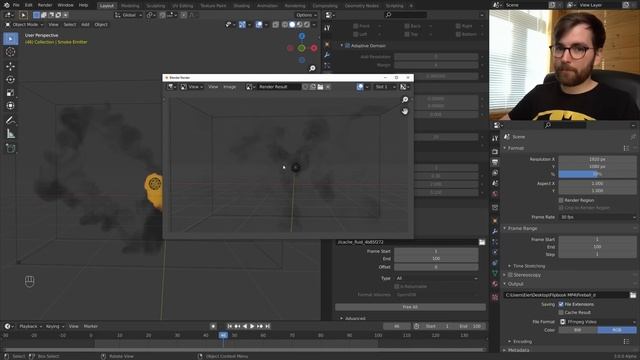Select the BW color mode button
640x360 pixels.
578,330
